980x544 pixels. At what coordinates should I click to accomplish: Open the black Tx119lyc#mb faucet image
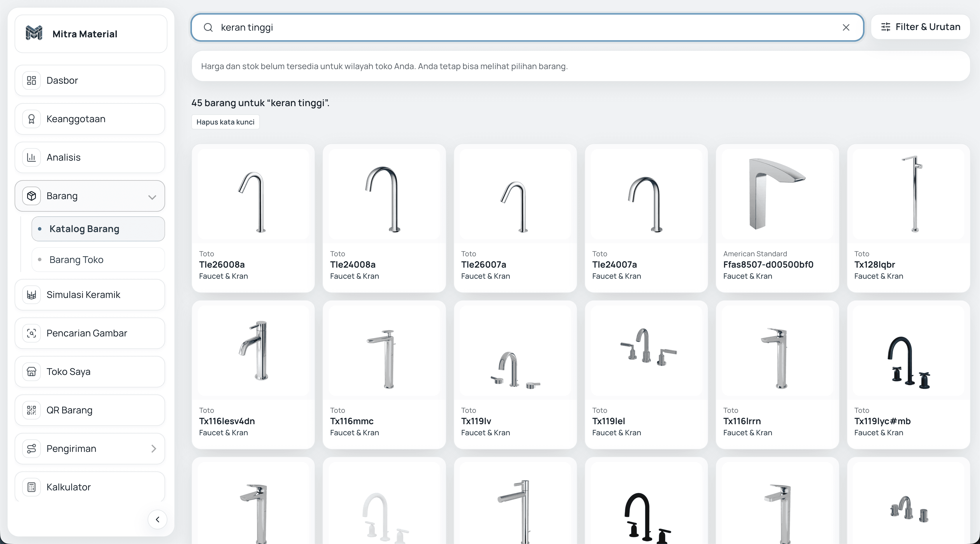tap(908, 350)
